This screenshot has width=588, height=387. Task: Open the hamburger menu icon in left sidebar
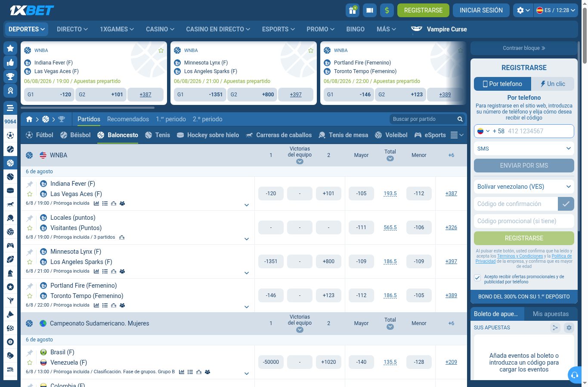pyautogui.click(x=10, y=108)
